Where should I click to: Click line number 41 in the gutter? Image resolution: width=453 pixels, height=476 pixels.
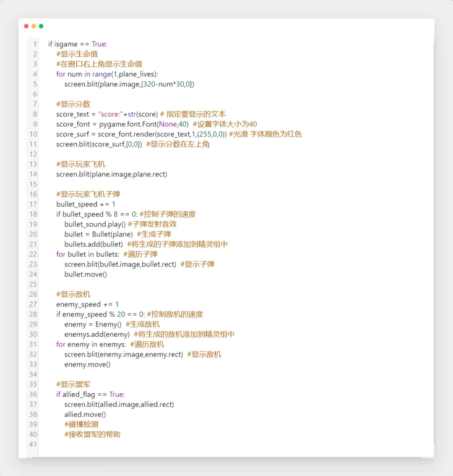click(x=33, y=445)
